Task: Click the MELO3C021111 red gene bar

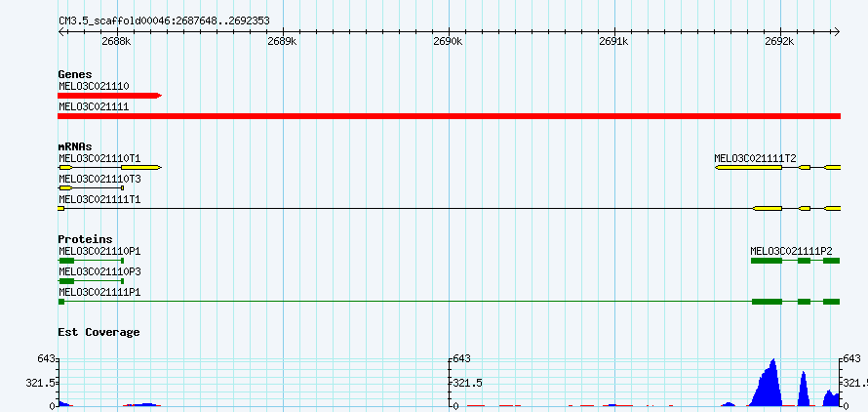Action: tap(449, 116)
